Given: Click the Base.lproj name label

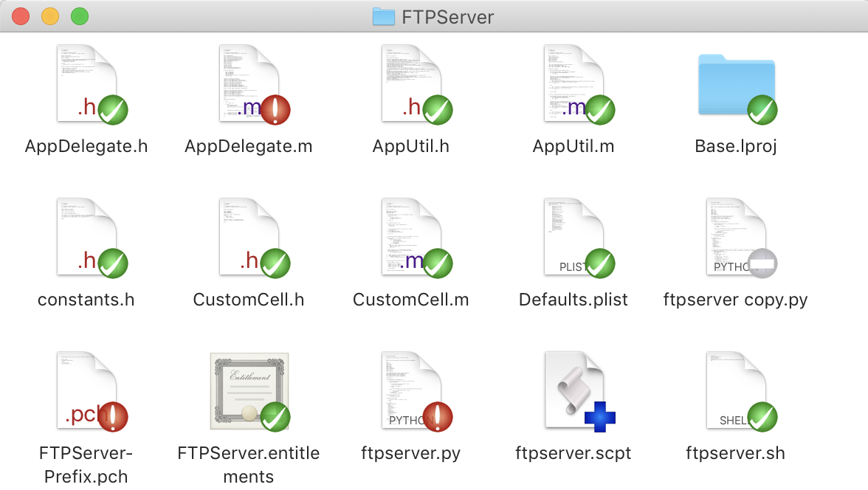Looking at the screenshot, I should (x=736, y=147).
